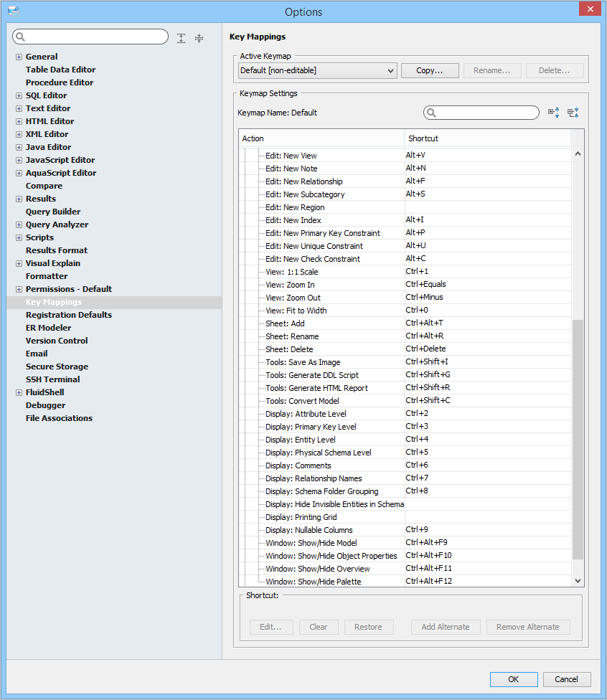Select ER Modeler category
This screenshot has width=607, height=700.
[x=48, y=328]
